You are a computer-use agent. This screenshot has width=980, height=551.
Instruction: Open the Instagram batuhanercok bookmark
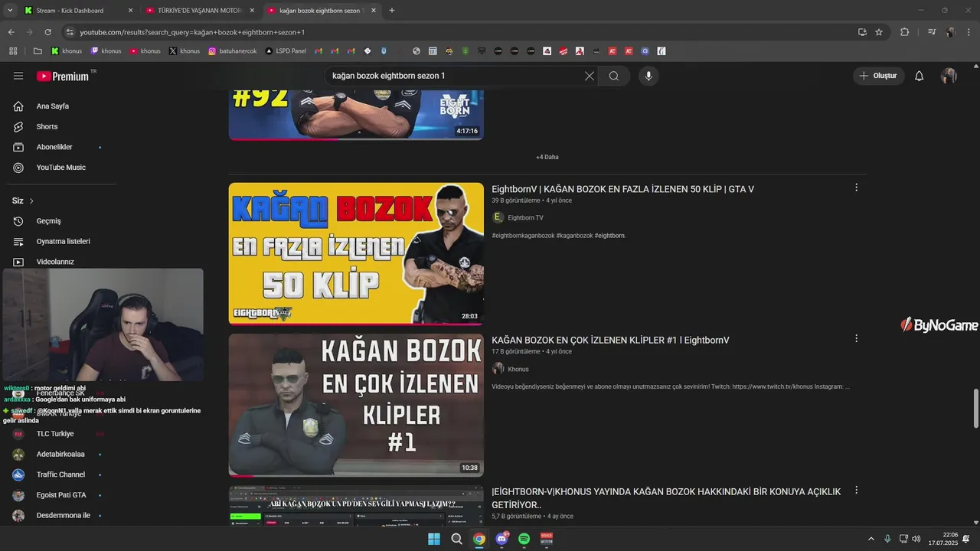[x=233, y=51]
